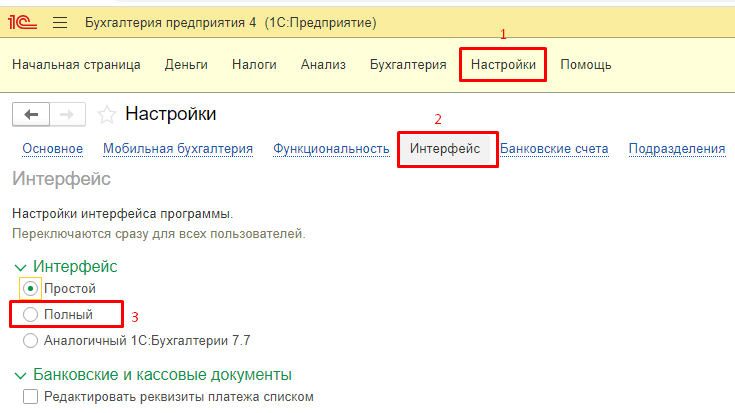Screen dimensions: 735x413
Task: Click the Бухгалтерия предприятия 4 title text
Action: pos(171,23)
